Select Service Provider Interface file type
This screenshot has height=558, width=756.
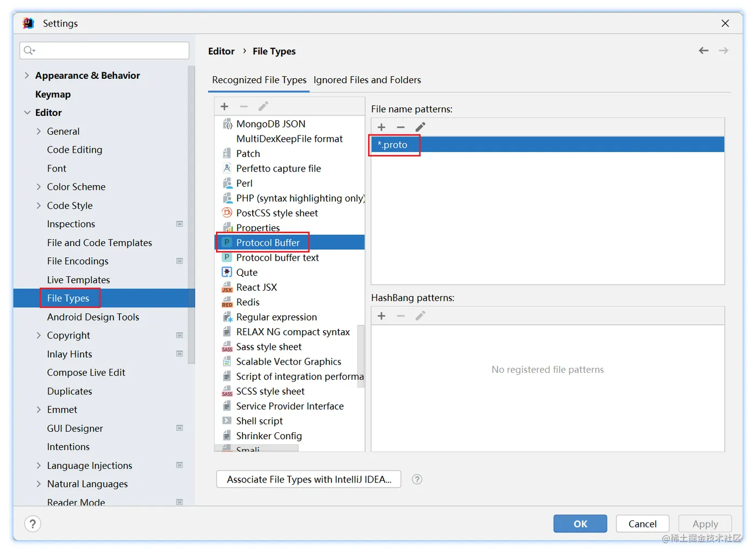point(290,406)
